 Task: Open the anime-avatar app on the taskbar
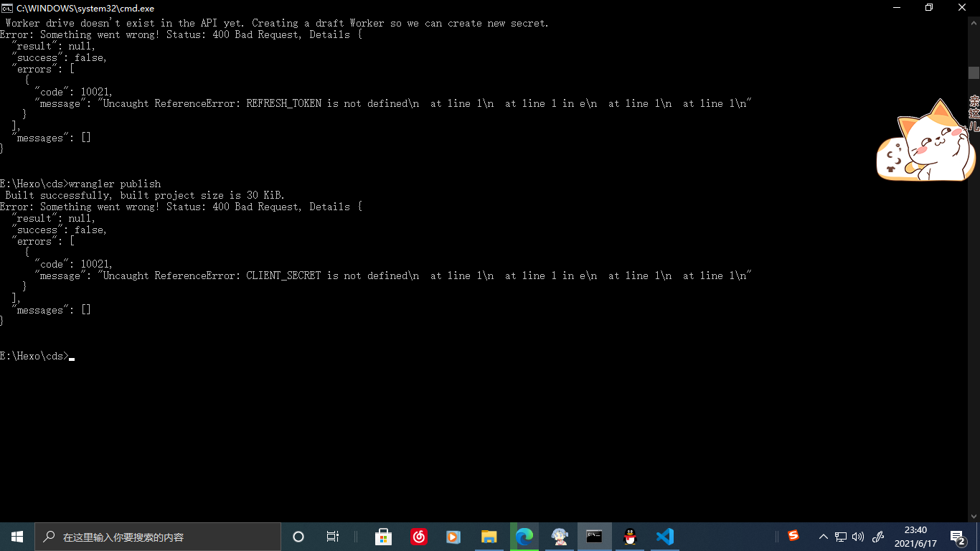559,536
